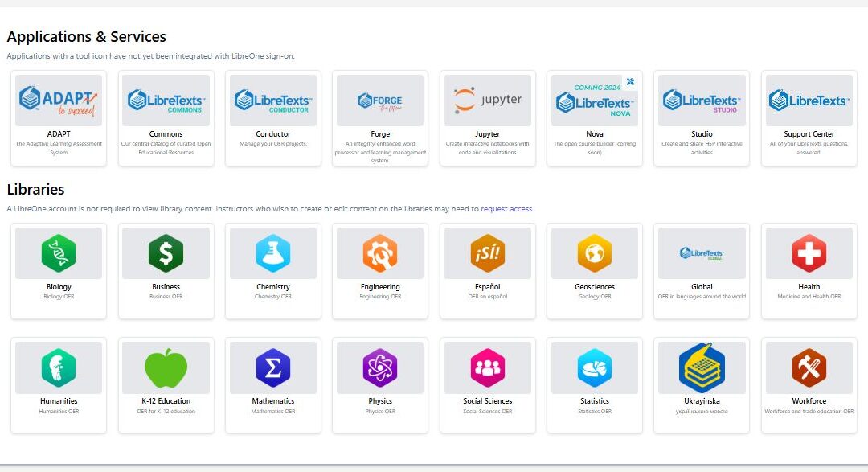868x472 pixels.
Task: Open the Español ¡Sí! icon
Action: click(x=487, y=253)
